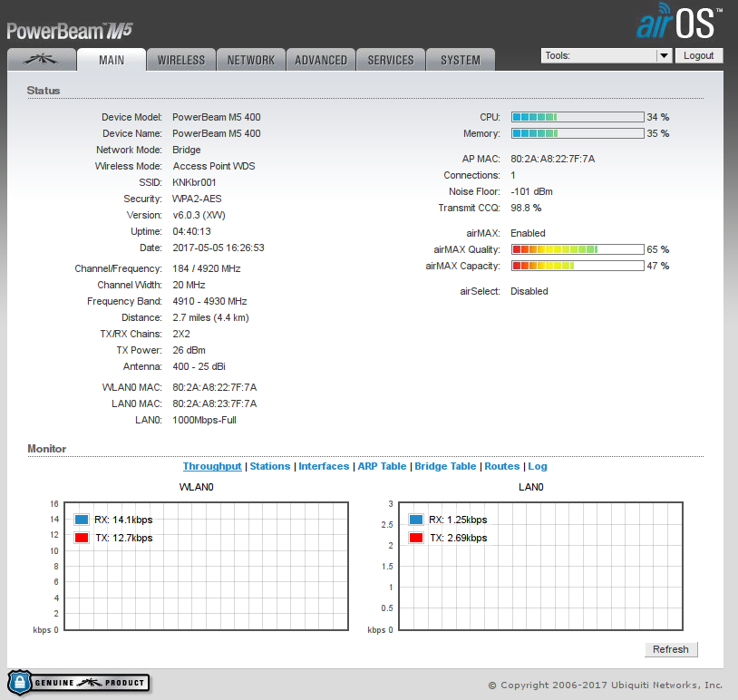Click the CPU usage bar
This screenshot has width=738, height=700.
point(578,117)
